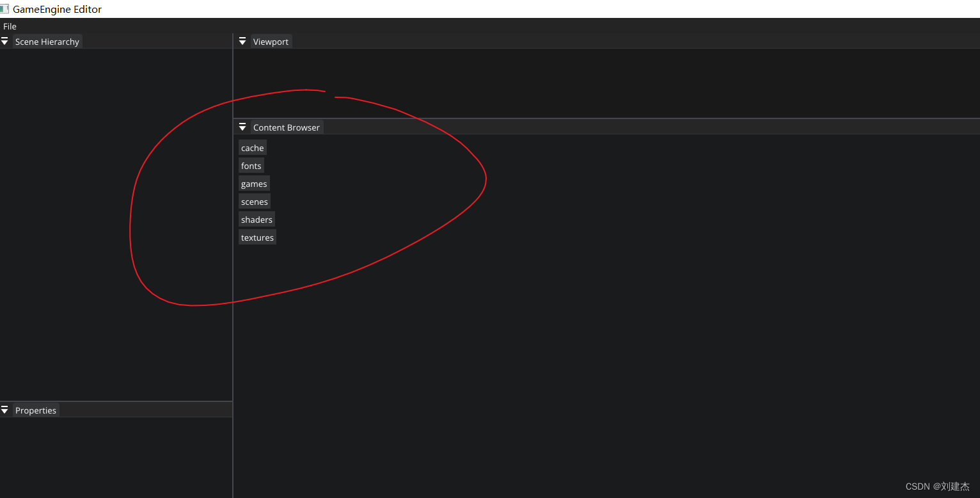Collapse the Scene Hierarchy panel arrow
The image size is (980, 498).
[4, 42]
